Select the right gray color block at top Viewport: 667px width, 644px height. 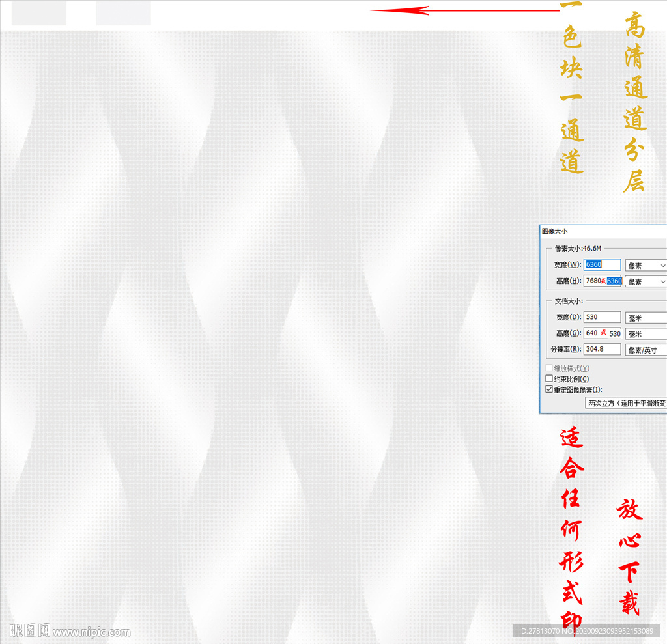tap(123, 13)
